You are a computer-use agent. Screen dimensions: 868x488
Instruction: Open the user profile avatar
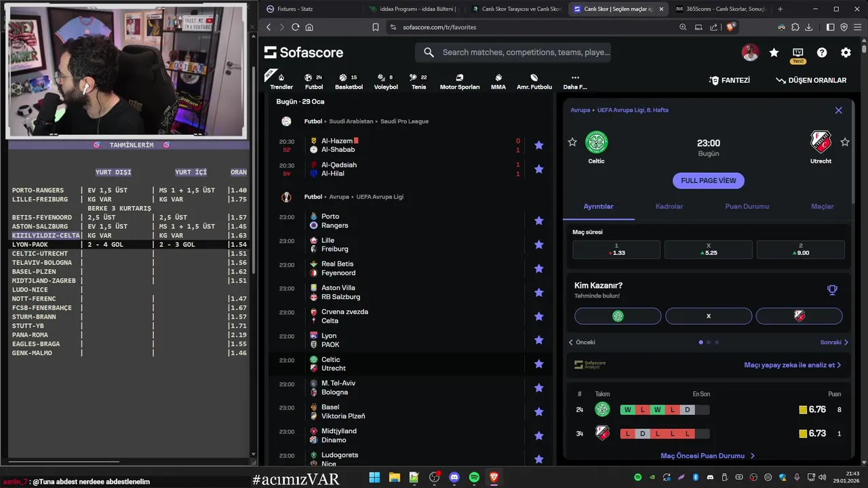pos(750,52)
